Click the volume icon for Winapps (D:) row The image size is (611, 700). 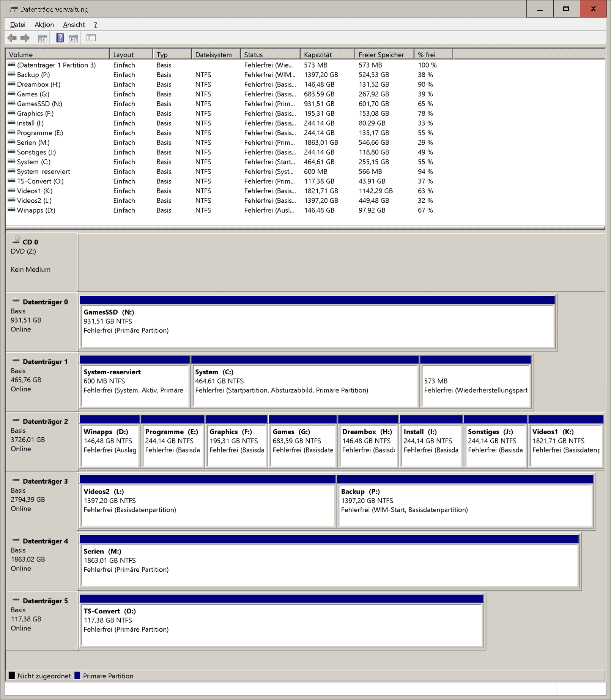[12, 210]
